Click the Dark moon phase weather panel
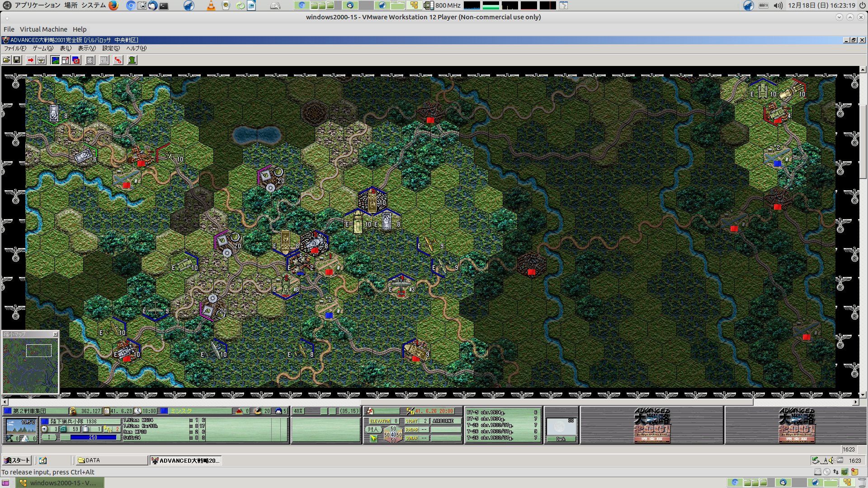 pyautogui.click(x=561, y=430)
